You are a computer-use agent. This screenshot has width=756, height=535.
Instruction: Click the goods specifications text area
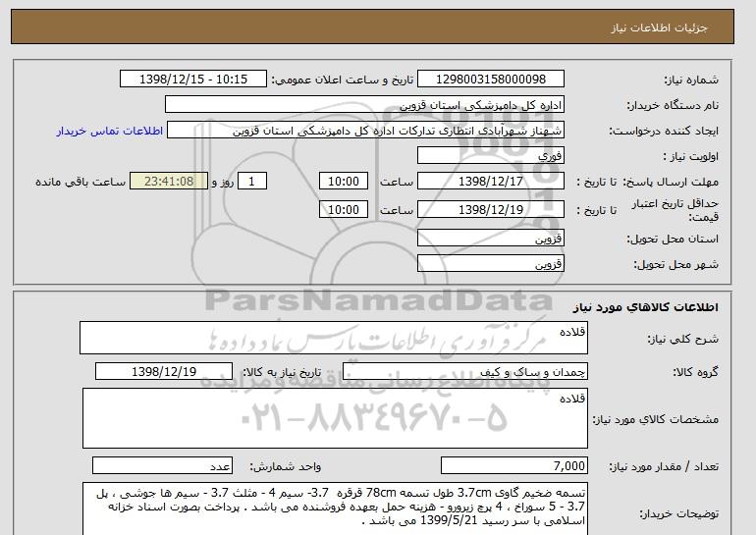pyautogui.click(x=335, y=418)
